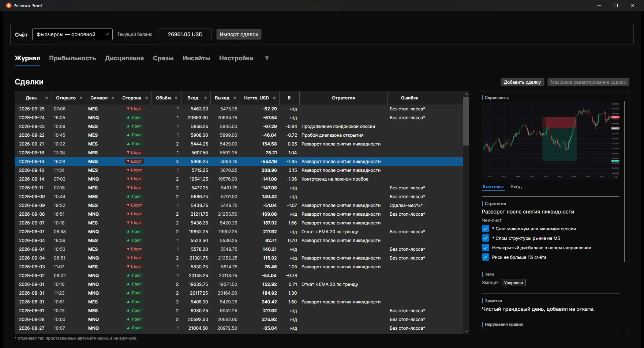The image size is (644, 348).
Task: Open the Инсайты tab
Action: [x=196, y=58]
